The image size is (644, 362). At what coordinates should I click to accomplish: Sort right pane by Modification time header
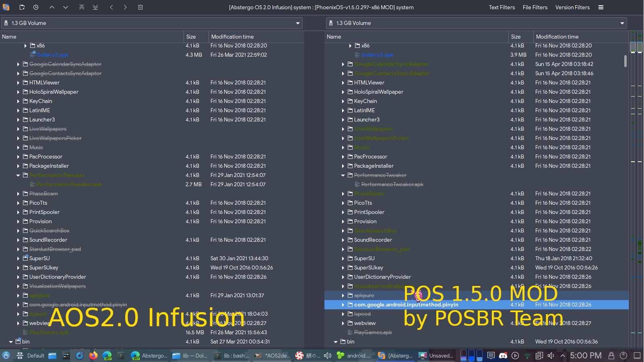(x=581, y=37)
